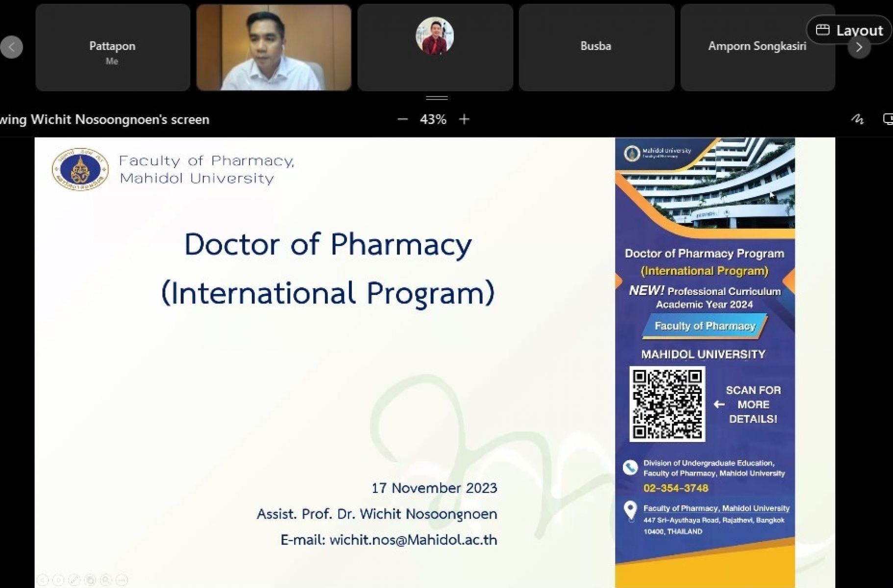
Task: Click 'SCAN FOR MORE DETAILS!' text
Action: coord(753,405)
